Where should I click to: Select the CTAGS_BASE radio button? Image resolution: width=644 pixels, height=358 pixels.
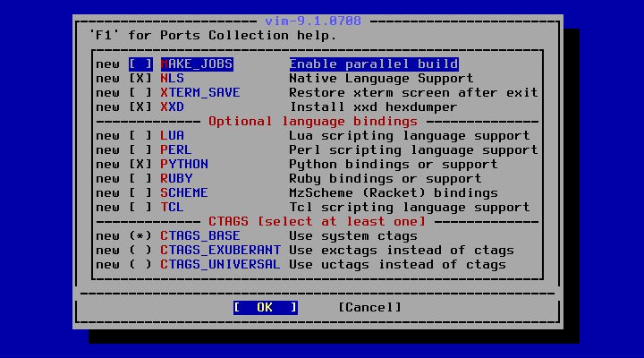click(140, 236)
